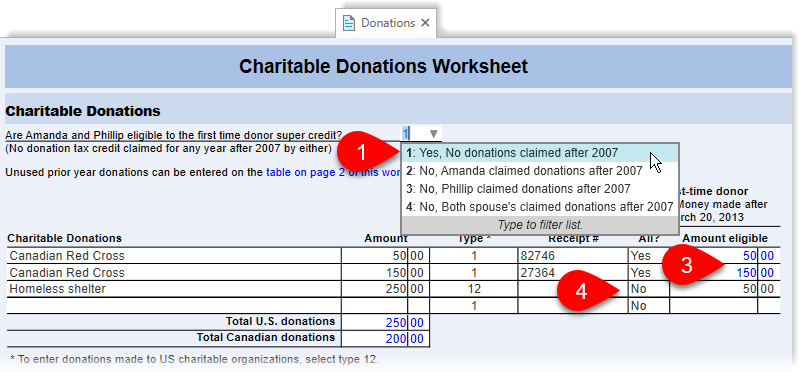This screenshot has width=799, height=372.
Task: Click the type cell showing 12
Action: 474,289
